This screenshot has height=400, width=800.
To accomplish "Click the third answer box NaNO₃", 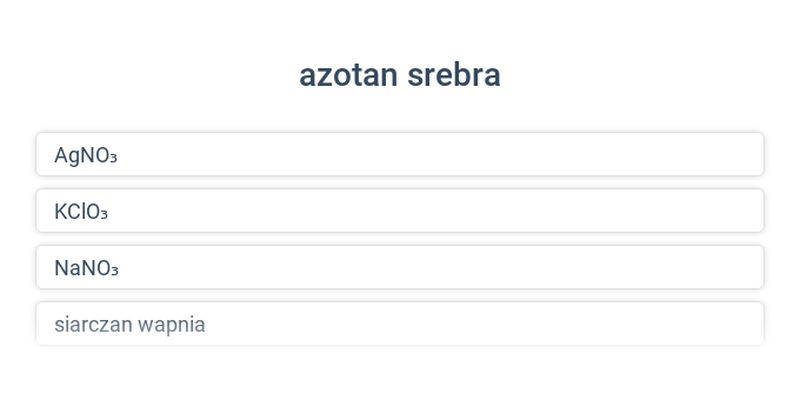I will [400, 267].
